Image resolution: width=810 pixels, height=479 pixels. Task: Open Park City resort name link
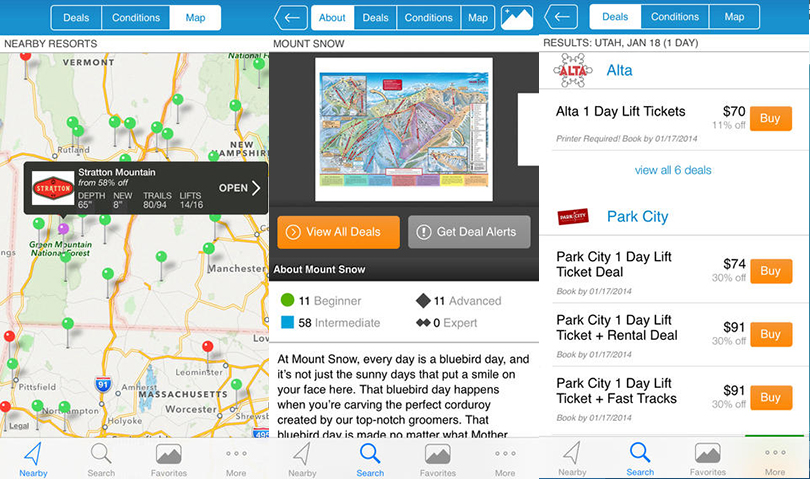(637, 217)
